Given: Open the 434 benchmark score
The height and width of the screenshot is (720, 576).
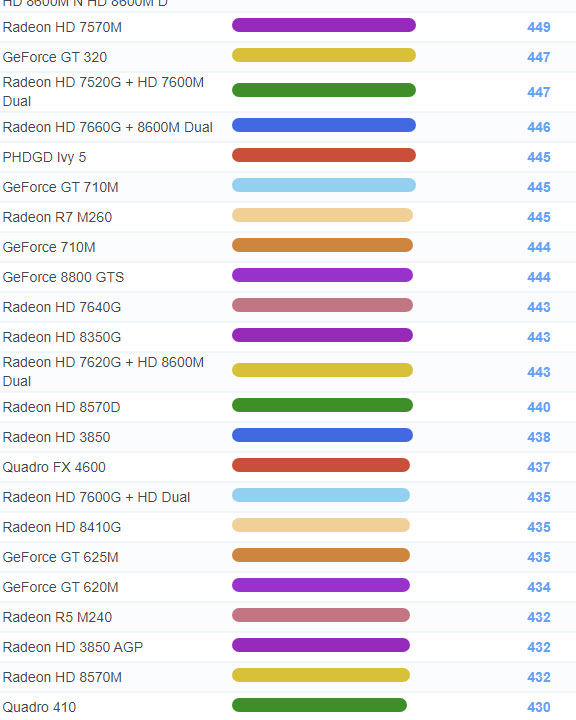Looking at the screenshot, I should [539, 587].
